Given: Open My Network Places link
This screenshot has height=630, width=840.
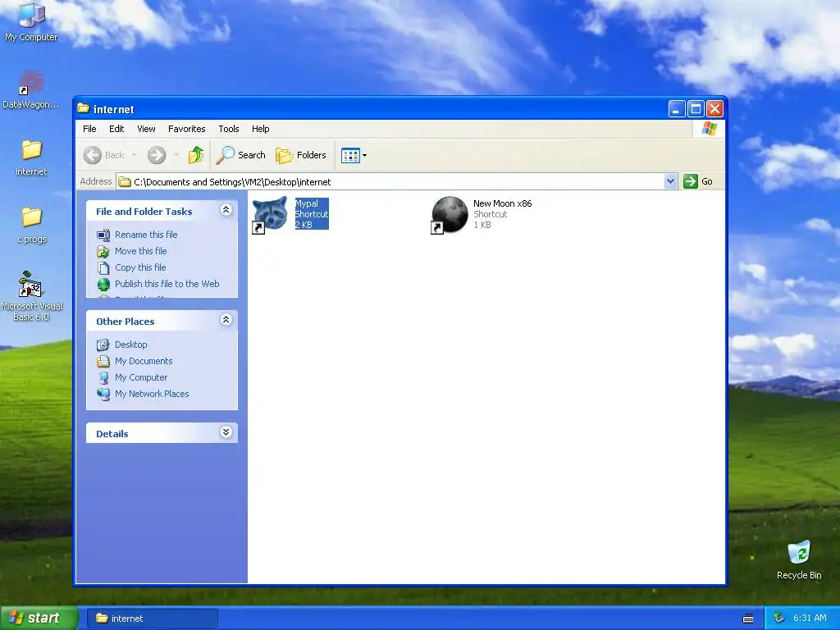Looking at the screenshot, I should tap(152, 394).
